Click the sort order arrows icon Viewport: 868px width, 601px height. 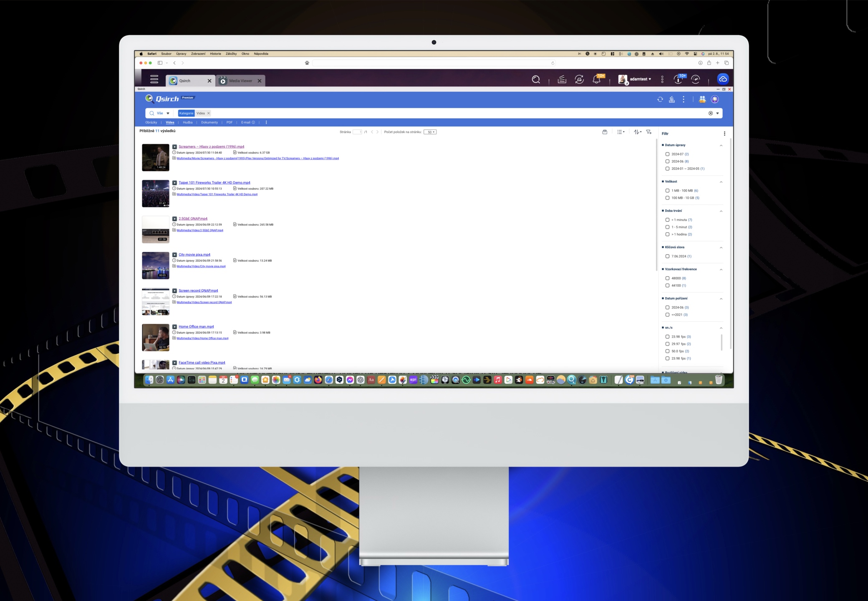(x=637, y=132)
